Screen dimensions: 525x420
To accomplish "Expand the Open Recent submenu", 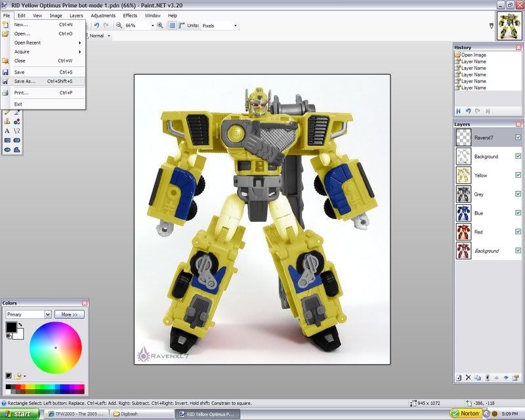I will 43,43.
